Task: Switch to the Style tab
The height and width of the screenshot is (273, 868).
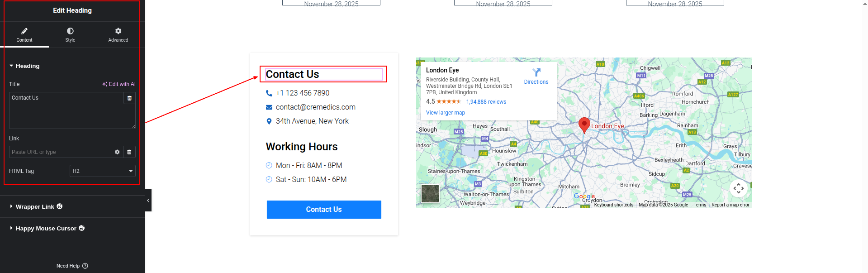Action: tap(70, 35)
